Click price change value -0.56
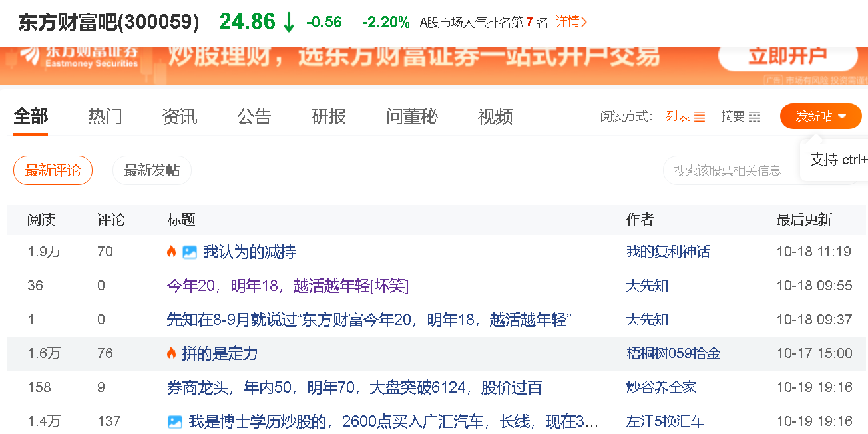The width and height of the screenshot is (868, 434). (x=324, y=22)
